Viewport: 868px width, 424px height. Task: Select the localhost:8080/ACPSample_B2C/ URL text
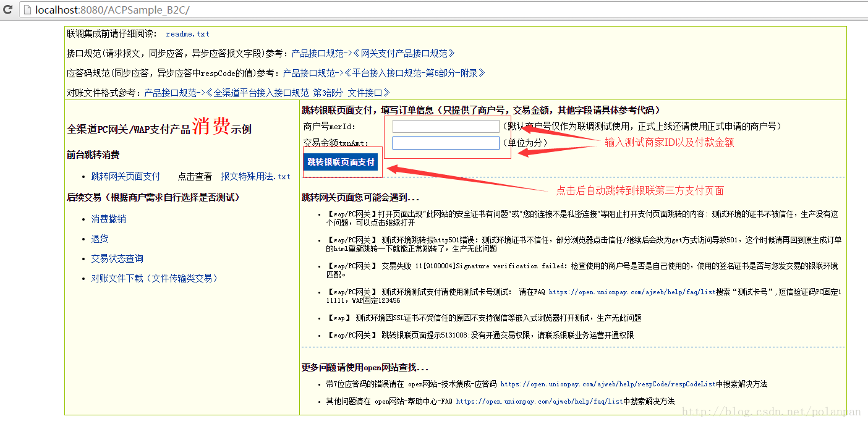(112, 11)
